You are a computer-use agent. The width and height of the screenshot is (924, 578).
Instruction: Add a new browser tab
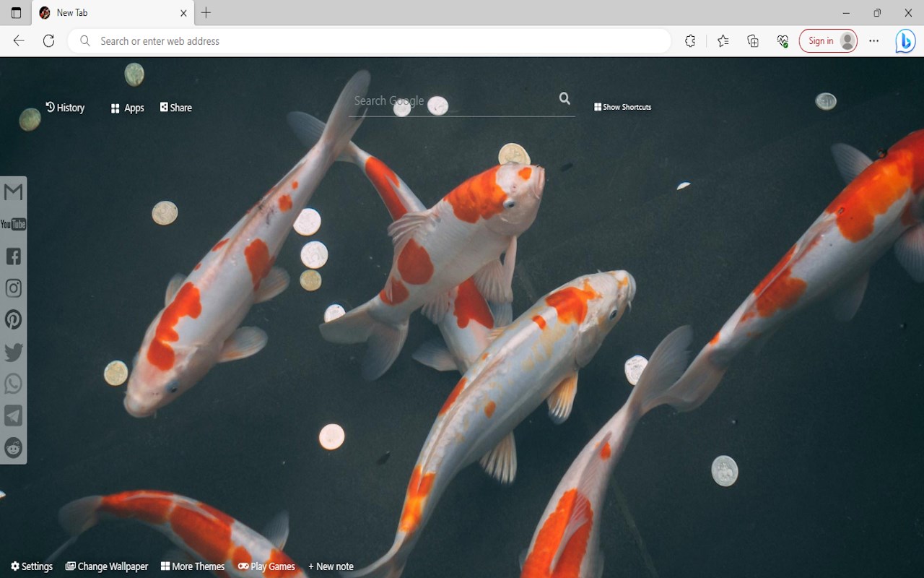[x=206, y=13]
